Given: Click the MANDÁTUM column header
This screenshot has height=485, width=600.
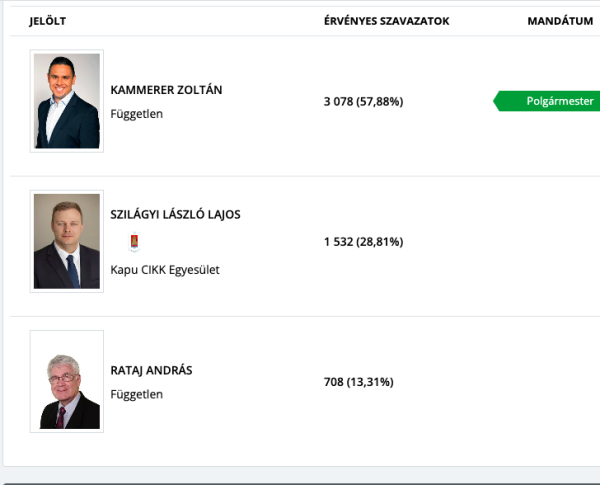Looking at the screenshot, I should coord(560,21).
